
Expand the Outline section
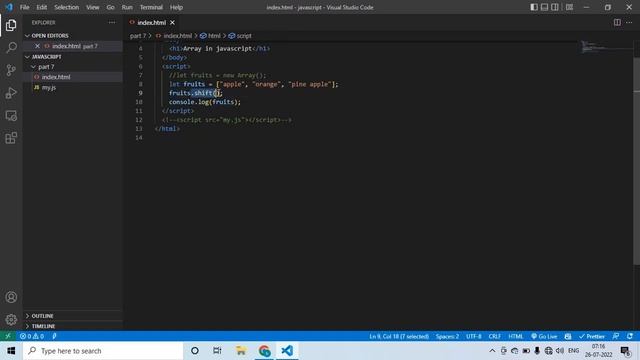click(42, 316)
